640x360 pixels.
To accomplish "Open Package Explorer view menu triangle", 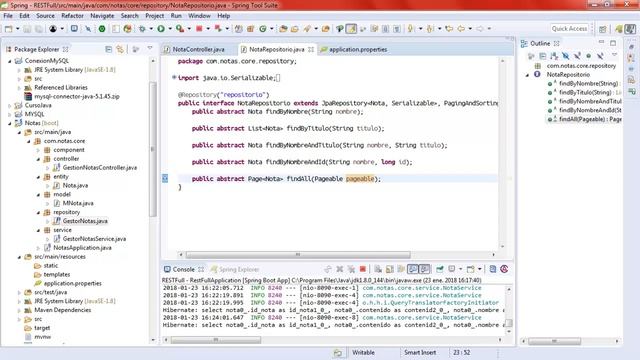I will [x=150, y=49].
